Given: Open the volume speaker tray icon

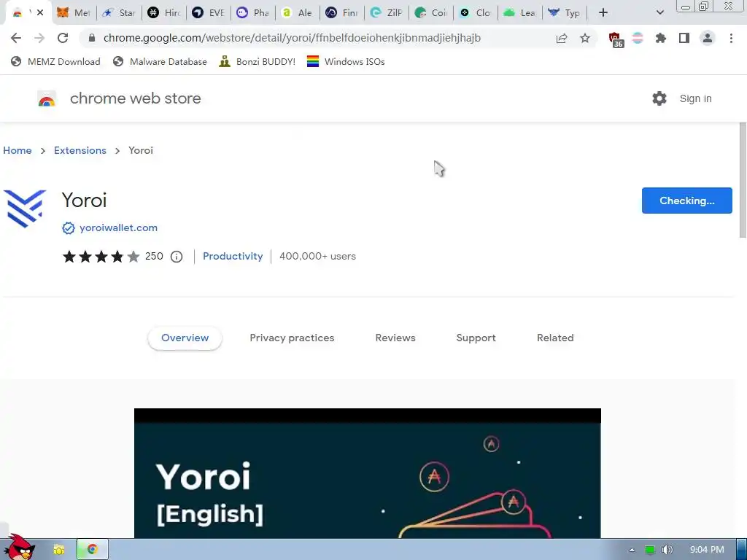Looking at the screenshot, I should [667, 550].
